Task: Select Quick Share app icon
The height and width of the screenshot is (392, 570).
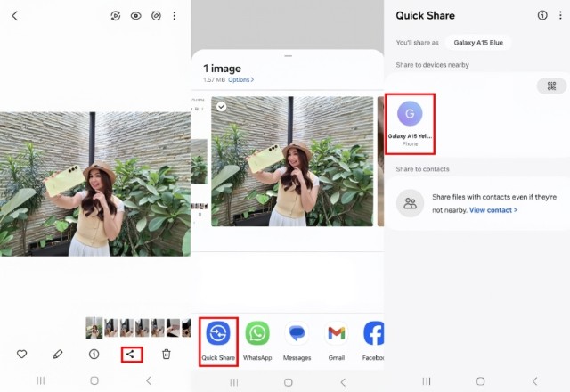Action: point(218,334)
